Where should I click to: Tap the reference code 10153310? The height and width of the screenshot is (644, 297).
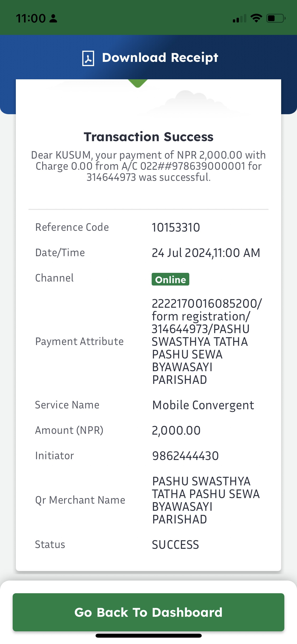(176, 227)
